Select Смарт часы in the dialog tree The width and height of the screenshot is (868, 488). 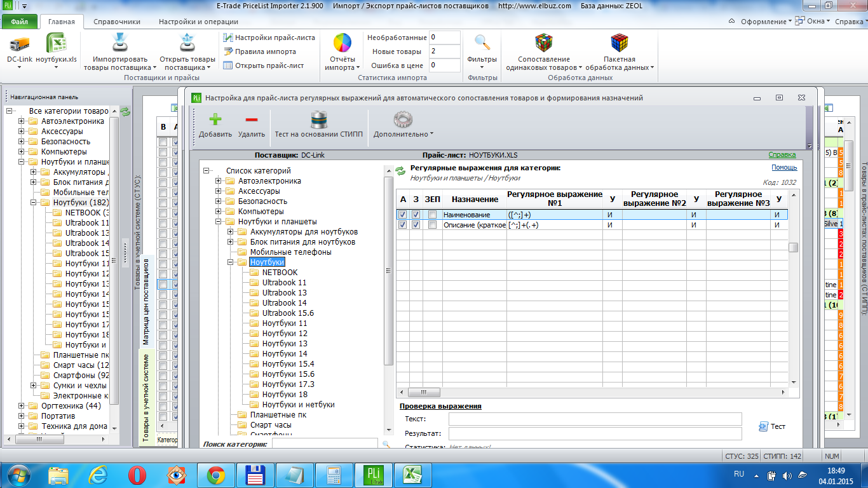pos(271,425)
